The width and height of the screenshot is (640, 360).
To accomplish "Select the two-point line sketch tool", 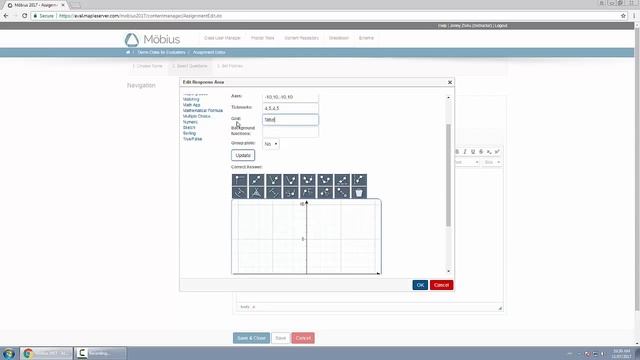I will click(257, 180).
